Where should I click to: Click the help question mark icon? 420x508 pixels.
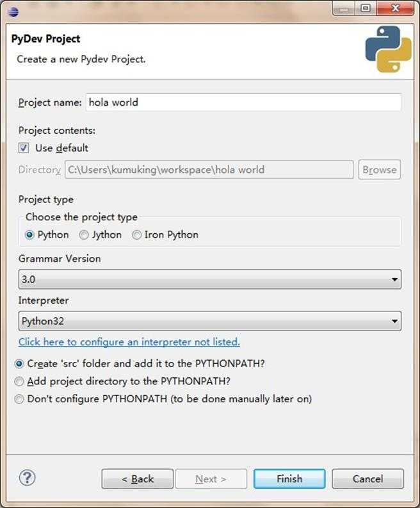coord(28,477)
